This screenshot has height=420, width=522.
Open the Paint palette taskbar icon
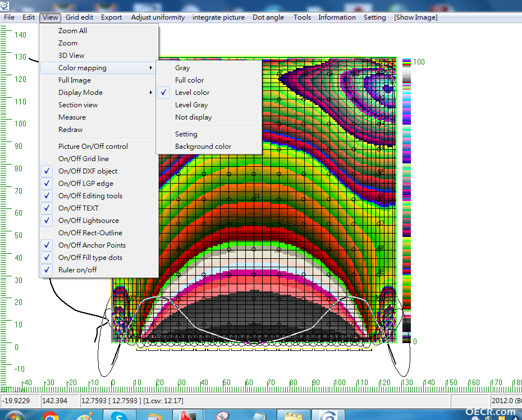(x=85, y=416)
